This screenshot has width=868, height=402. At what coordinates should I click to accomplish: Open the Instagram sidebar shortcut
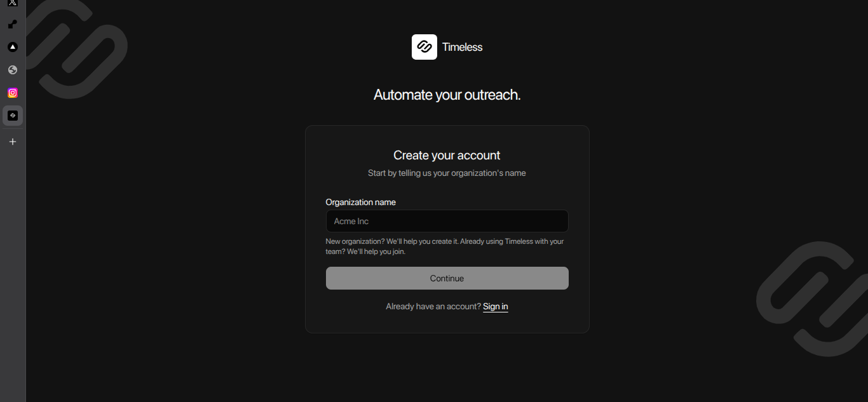[12, 93]
